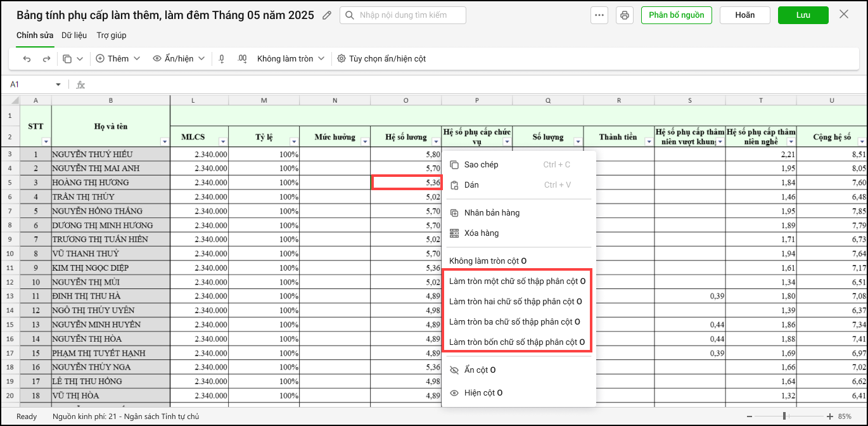Click the undo arrow icon
Image resolution: width=868 pixels, height=426 pixels.
(x=27, y=59)
